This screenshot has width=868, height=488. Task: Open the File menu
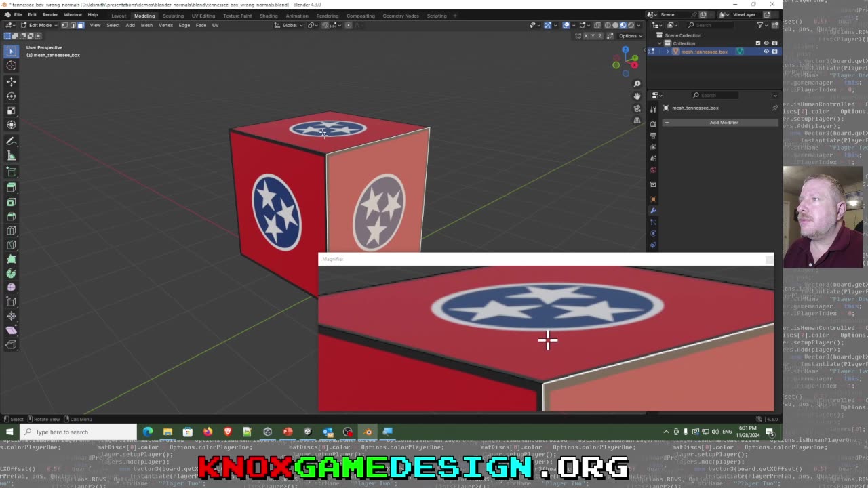coord(18,15)
